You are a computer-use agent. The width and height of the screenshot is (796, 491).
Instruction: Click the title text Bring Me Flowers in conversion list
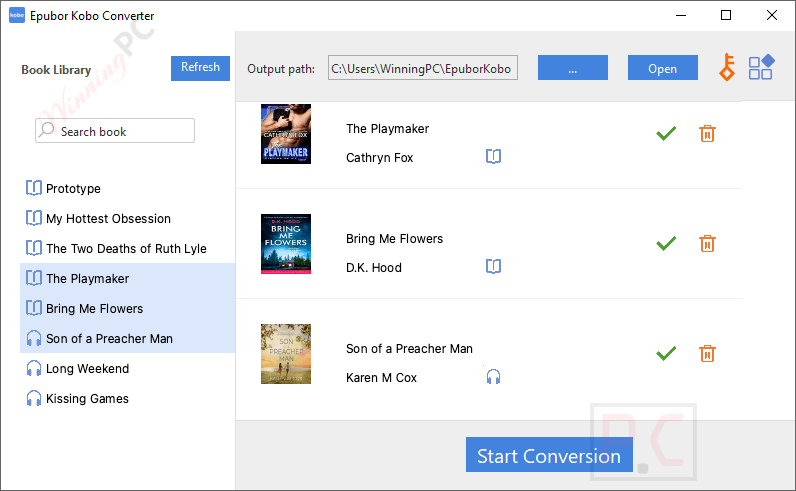pyautogui.click(x=394, y=239)
